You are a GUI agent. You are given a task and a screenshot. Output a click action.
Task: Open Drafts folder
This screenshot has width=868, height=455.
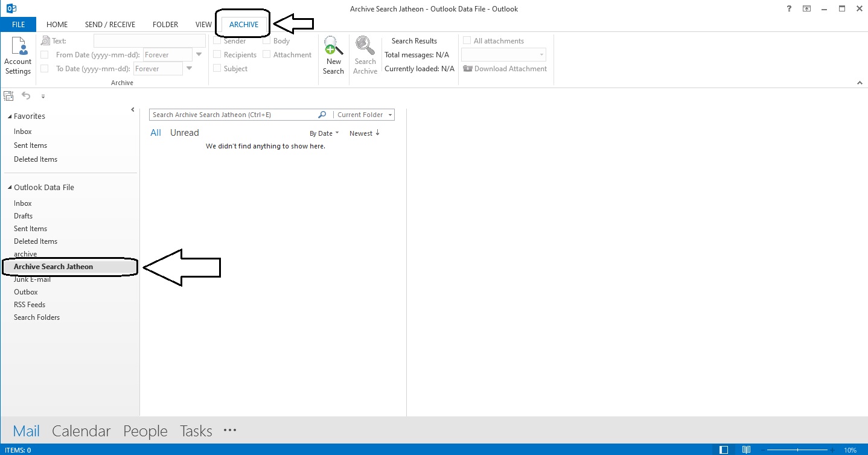click(24, 216)
